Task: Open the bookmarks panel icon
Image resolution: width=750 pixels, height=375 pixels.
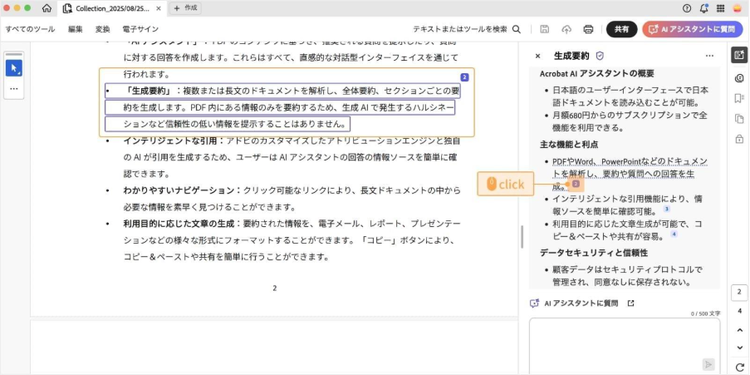Action: [739, 99]
